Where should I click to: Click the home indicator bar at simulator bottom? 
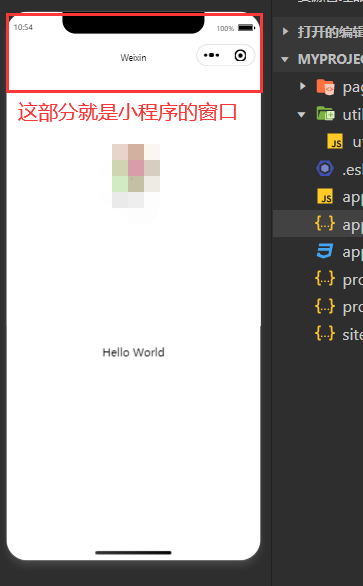pyautogui.click(x=133, y=553)
